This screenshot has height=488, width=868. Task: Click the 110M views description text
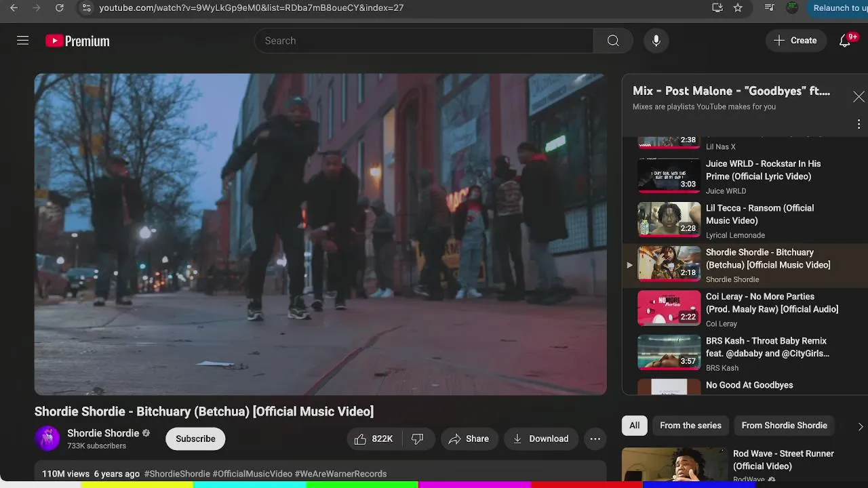tap(66, 474)
